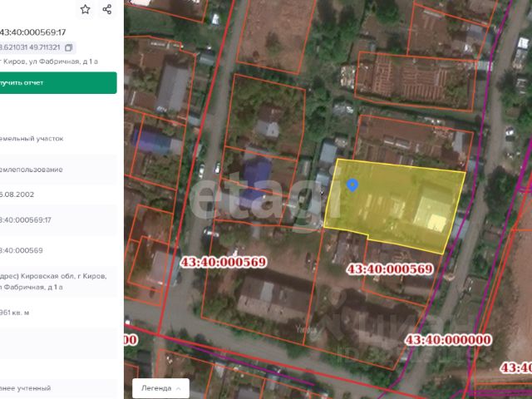Viewport: 532px width, 399px height.
Task: Click the землепользование field value
Action: [32, 170]
